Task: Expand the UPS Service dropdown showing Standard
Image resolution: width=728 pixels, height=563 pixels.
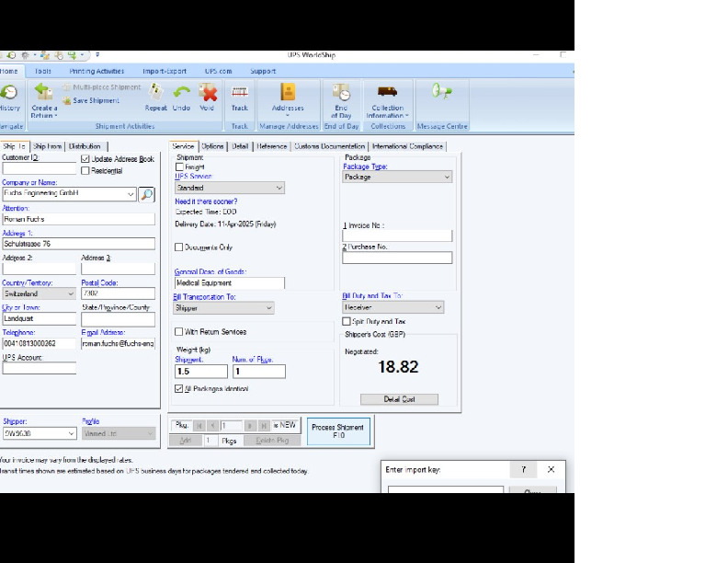Action: [x=230, y=188]
